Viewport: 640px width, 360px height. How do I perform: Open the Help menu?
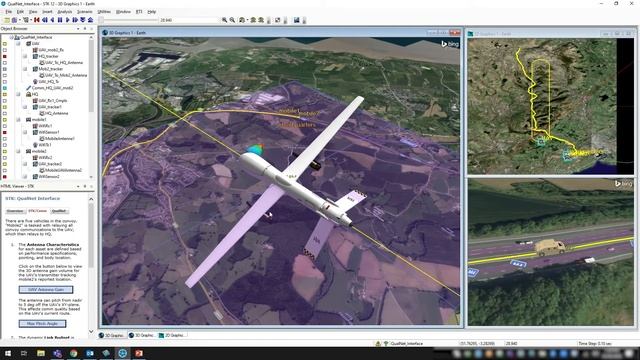click(151, 12)
